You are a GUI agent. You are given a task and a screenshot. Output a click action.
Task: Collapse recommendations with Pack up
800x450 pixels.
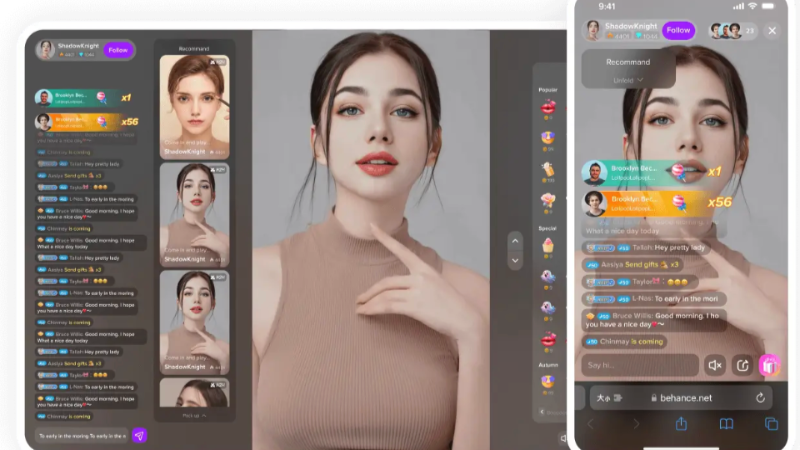[194, 416]
